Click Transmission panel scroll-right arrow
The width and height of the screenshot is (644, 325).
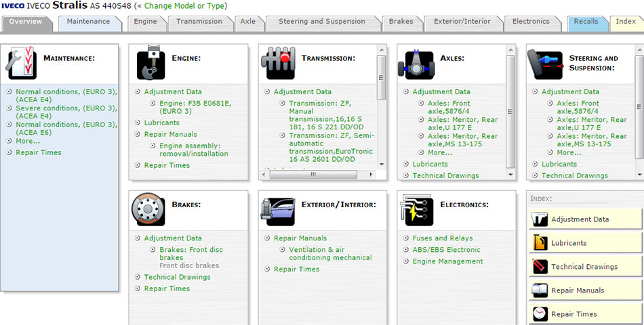tap(371, 175)
